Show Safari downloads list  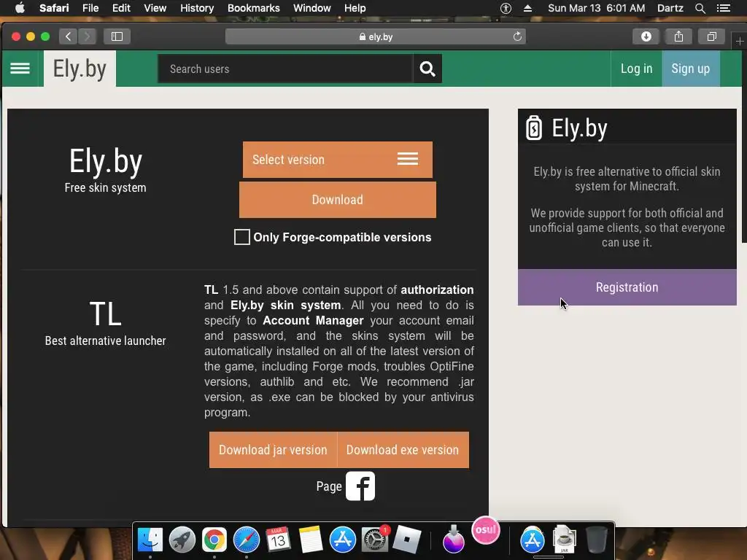[646, 36]
